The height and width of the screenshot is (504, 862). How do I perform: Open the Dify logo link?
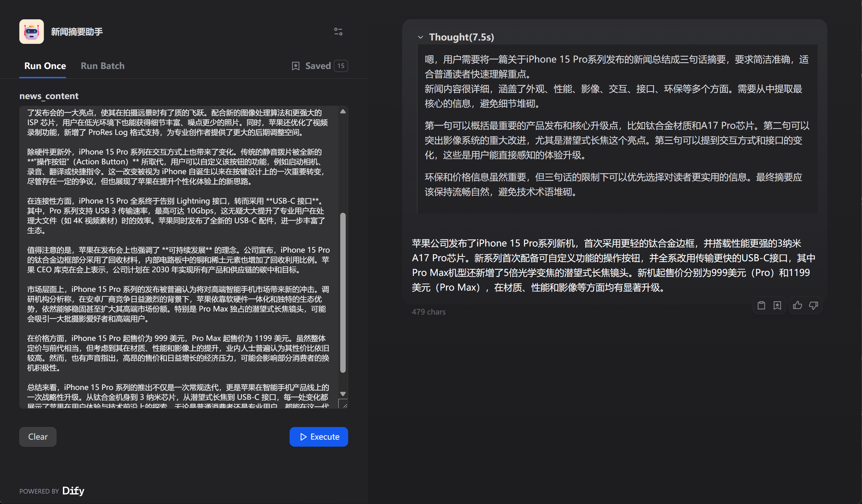[73, 491]
